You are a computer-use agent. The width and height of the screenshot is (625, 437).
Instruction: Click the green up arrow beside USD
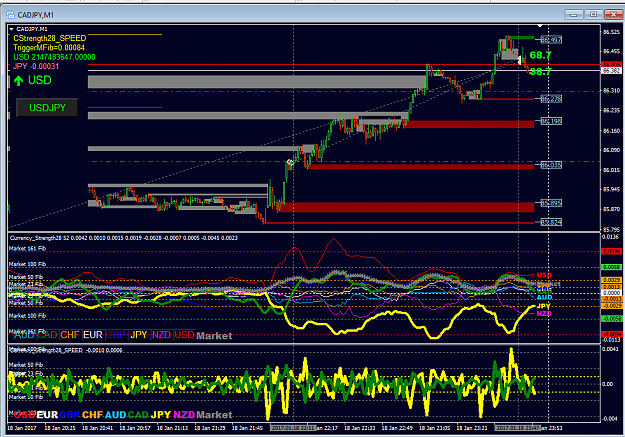pos(18,81)
